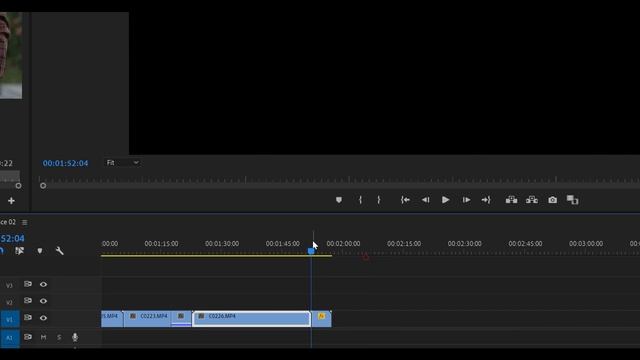Viewport: 640px width, 360px height.
Task: Target the V1 track header
Action: [x=9, y=319]
